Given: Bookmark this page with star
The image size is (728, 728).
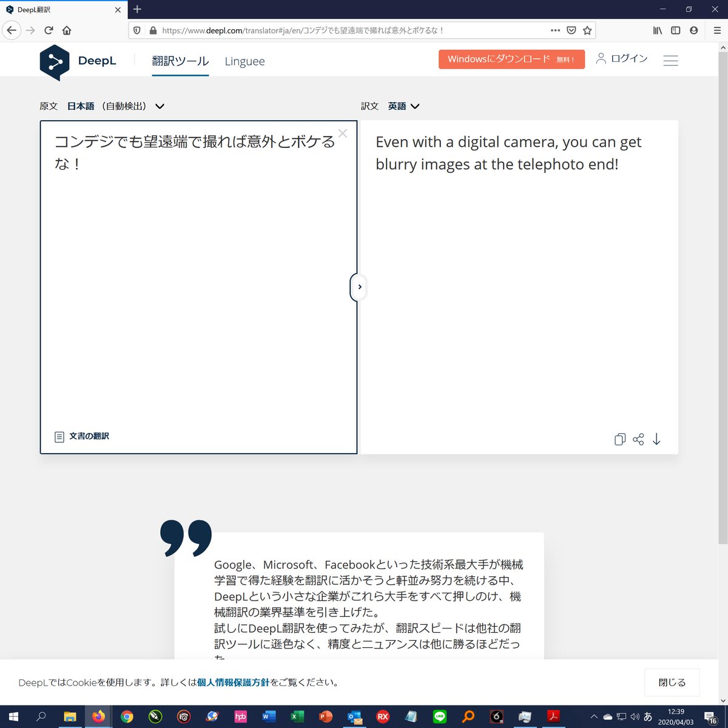Looking at the screenshot, I should click(x=587, y=30).
